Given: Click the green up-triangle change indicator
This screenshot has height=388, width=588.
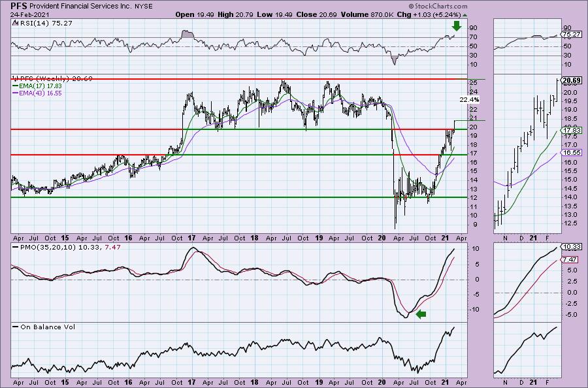Looking at the screenshot, I should (465, 16).
